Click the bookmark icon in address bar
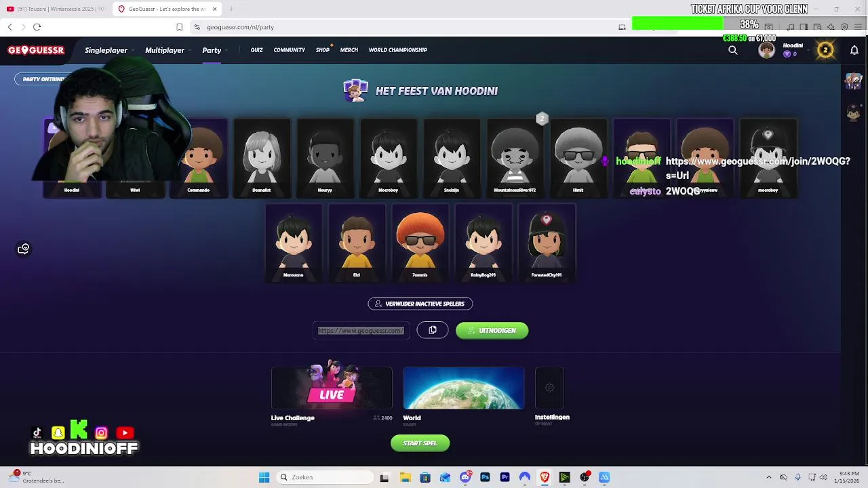This screenshot has height=488, width=868. coord(179,27)
